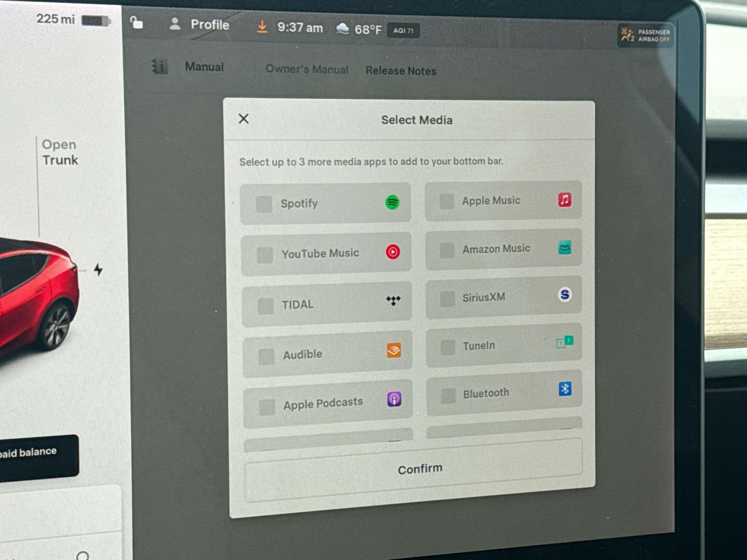Confirm the media app selection
This screenshot has height=560, width=747.
tap(414, 469)
